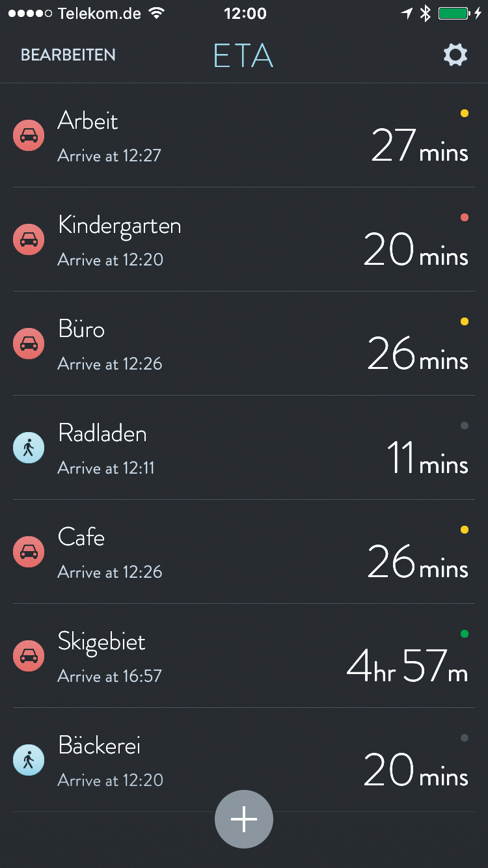Open settings with the gear icon
This screenshot has width=488, height=868.
[x=455, y=55]
